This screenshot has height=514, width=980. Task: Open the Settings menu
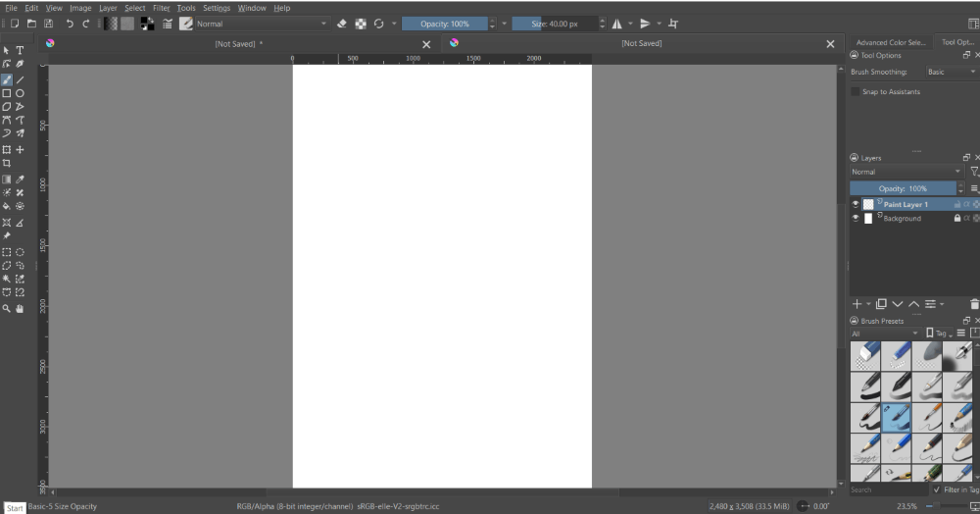(217, 8)
